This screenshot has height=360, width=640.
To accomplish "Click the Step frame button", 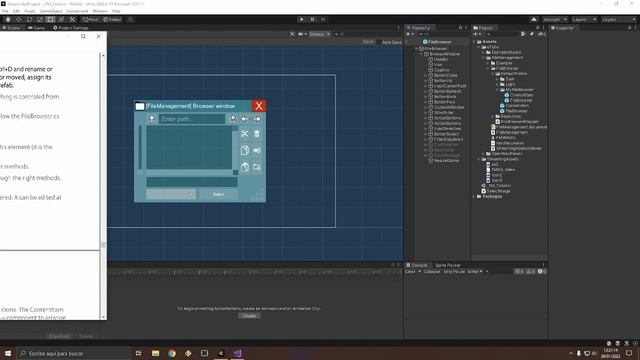I will (323, 19).
